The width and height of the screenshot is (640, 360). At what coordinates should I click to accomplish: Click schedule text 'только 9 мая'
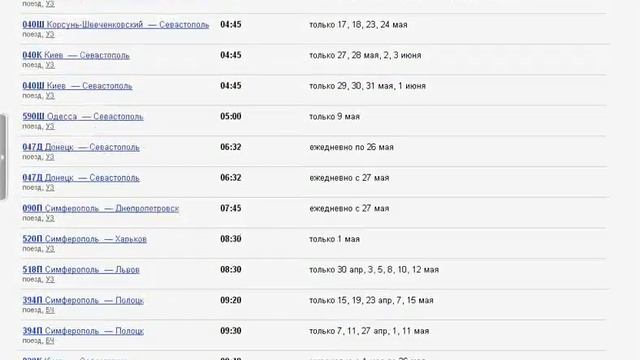334,116
